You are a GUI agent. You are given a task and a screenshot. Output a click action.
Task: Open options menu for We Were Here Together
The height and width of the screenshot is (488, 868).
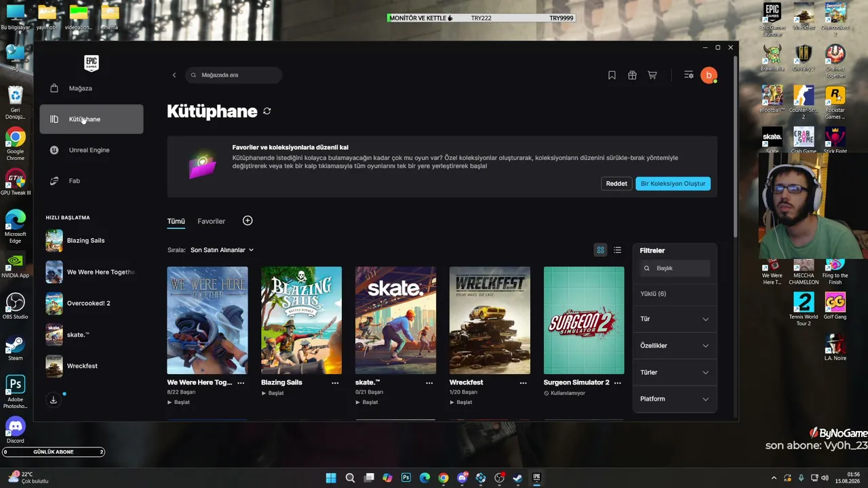241,383
